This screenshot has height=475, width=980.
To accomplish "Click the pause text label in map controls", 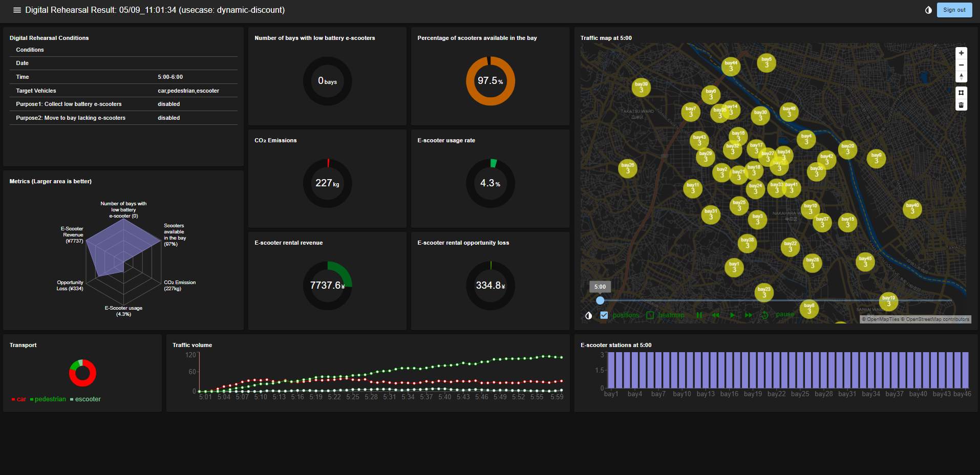I will coord(785,314).
